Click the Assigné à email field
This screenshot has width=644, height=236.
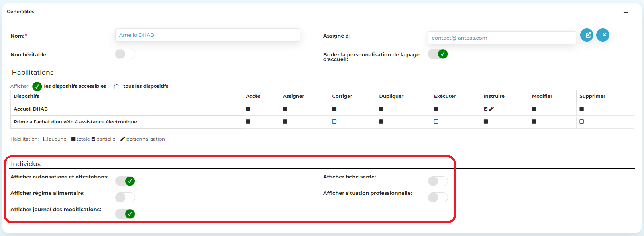click(501, 38)
